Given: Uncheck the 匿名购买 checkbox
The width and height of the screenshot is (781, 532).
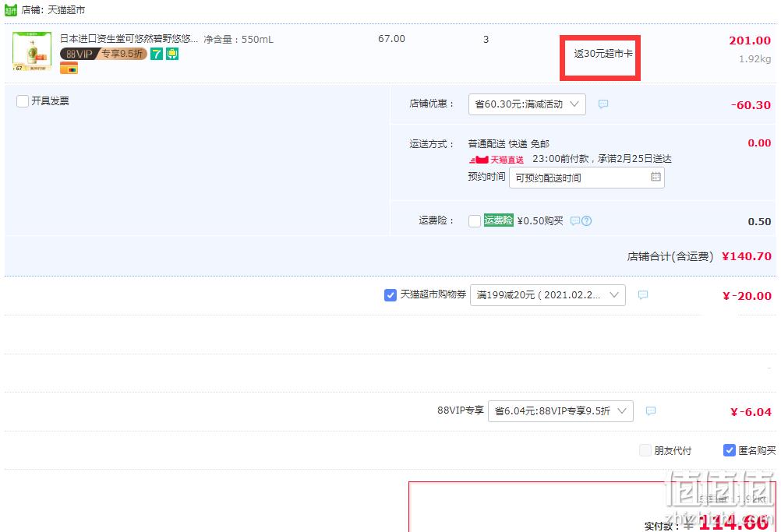Looking at the screenshot, I should pos(730,450).
